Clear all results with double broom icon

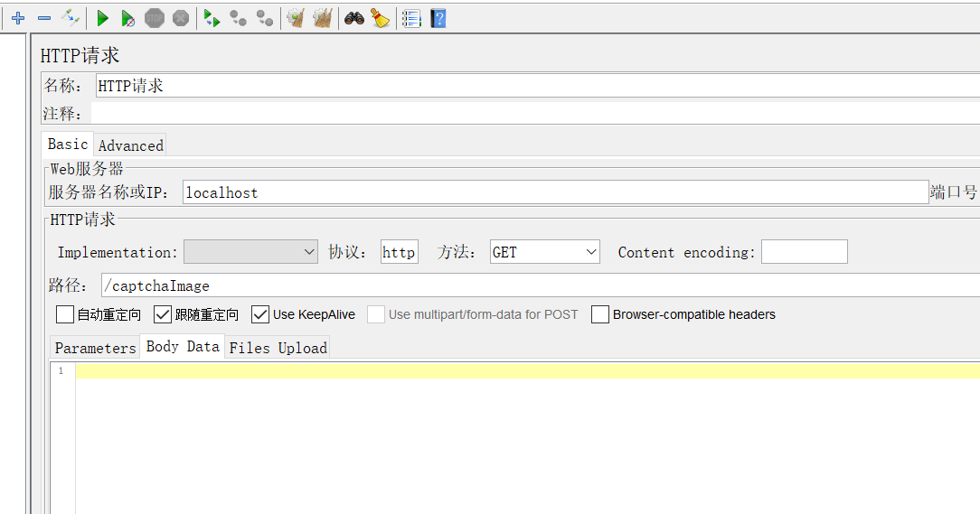(322, 18)
